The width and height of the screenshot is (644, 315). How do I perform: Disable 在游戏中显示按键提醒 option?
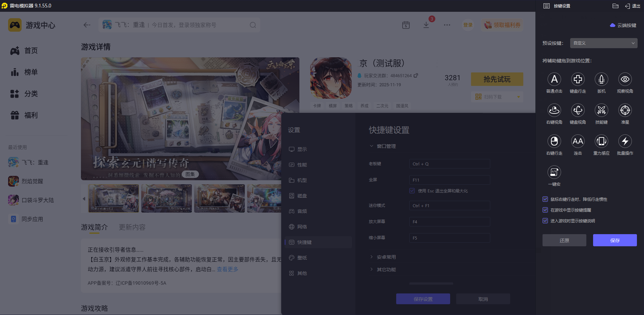click(x=545, y=210)
